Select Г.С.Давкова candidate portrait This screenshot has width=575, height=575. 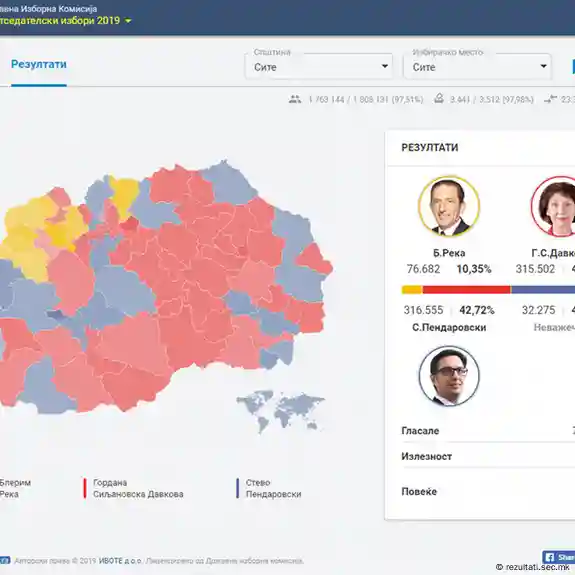click(x=553, y=207)
